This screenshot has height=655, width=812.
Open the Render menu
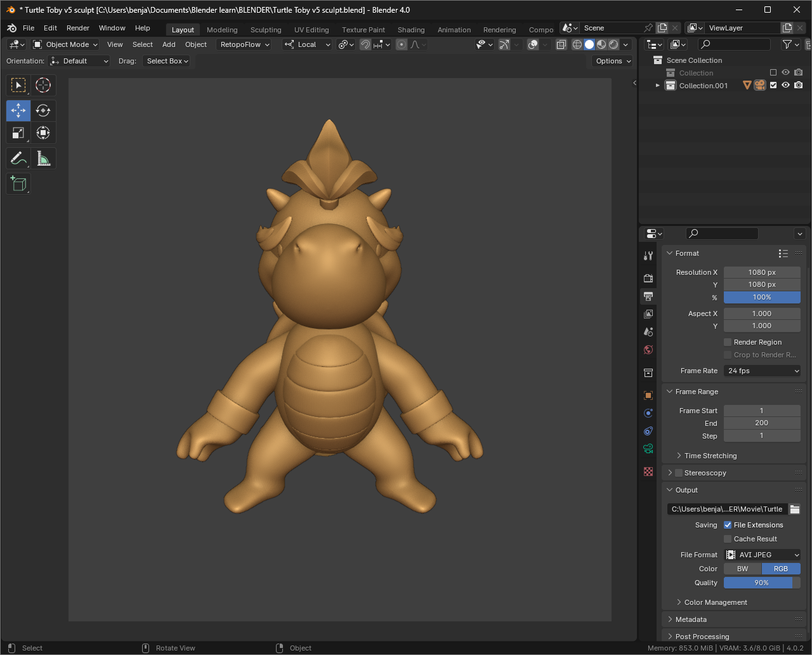[78, 28]
